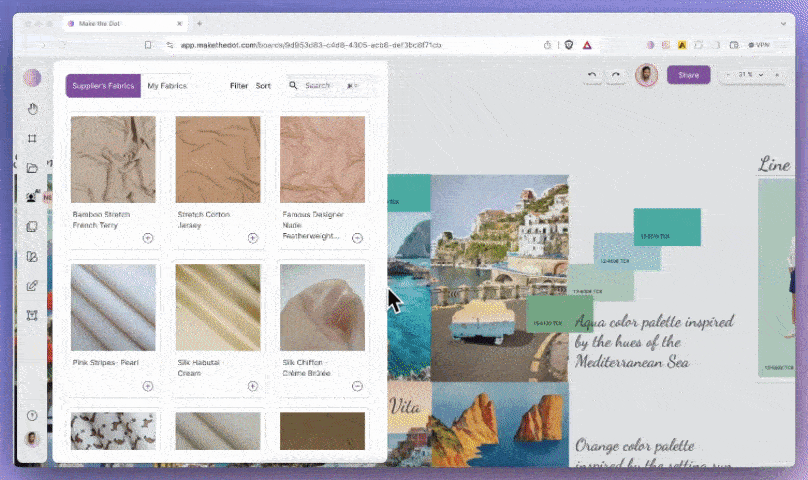This screenshot has height=480, width=808.
Task: Open the folder library icon in sidebar
Action: [32, 168]
